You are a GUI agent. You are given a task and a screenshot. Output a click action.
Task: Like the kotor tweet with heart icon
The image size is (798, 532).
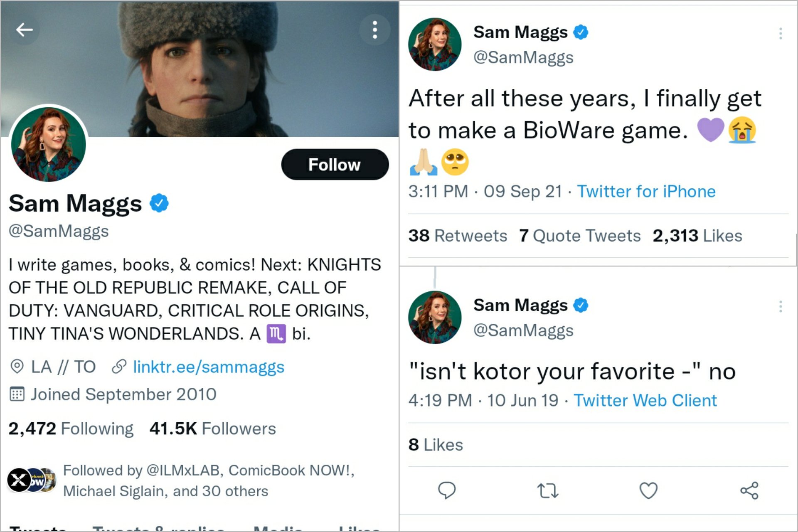[648, 490]
